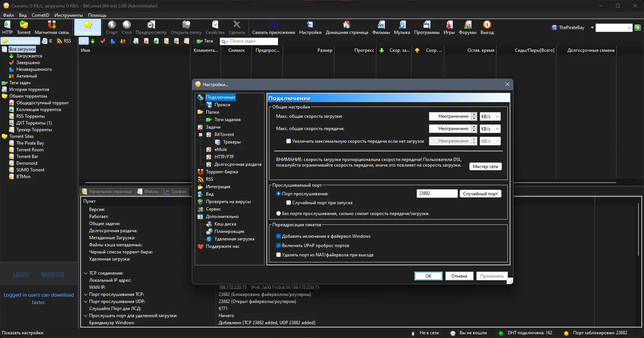The image size is (644, 338).
Task: Select Кеш диска in settings tree
Action: pos(225,224)
